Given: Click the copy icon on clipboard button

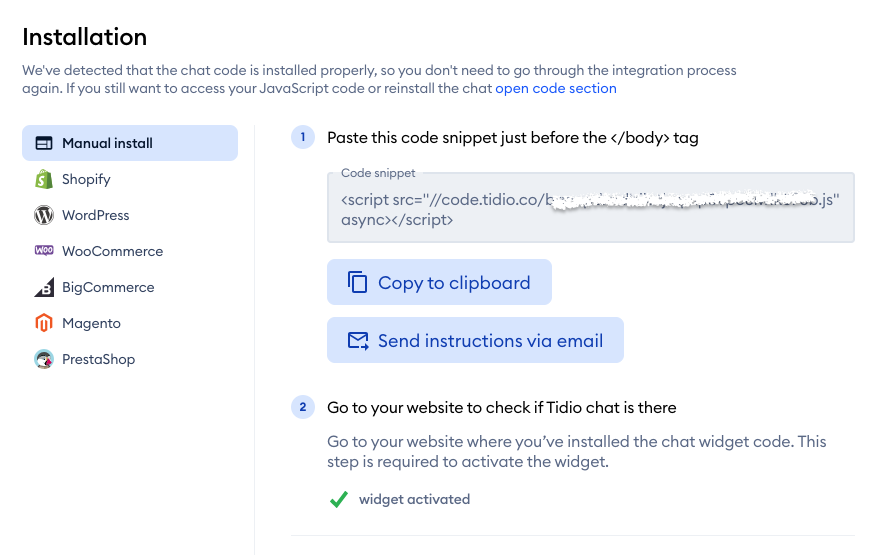Looking at the screenshot, I should (x=357, y=283).
